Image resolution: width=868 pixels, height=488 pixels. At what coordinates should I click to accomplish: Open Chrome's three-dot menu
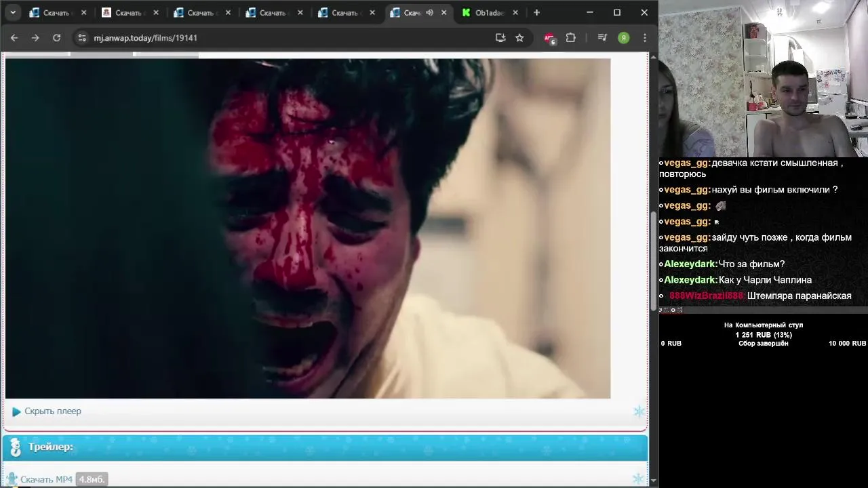click(645, 38)
